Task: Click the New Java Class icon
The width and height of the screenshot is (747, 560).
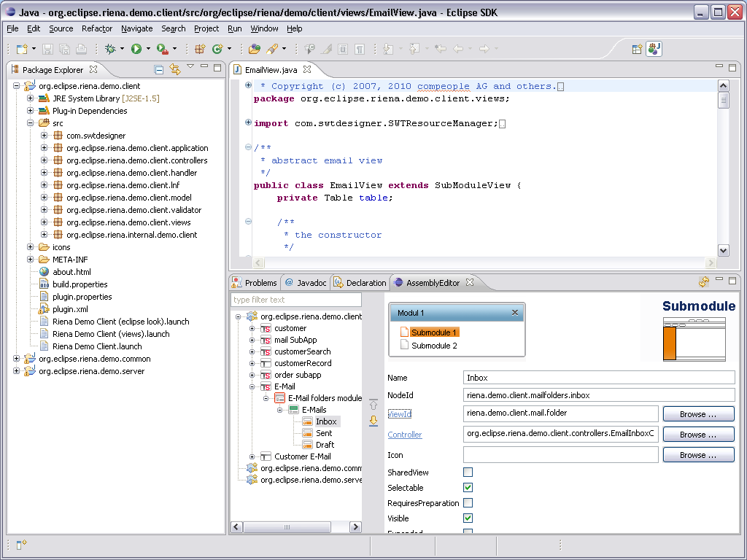Action: coord(217,49)
